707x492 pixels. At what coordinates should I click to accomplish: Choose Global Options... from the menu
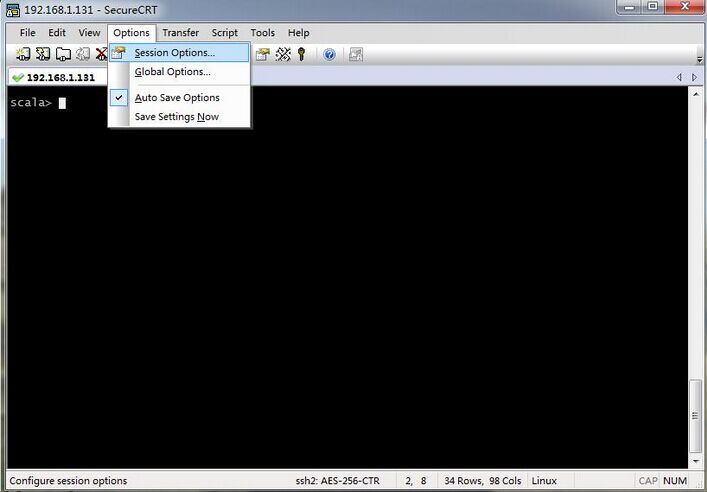pos(179,72)
